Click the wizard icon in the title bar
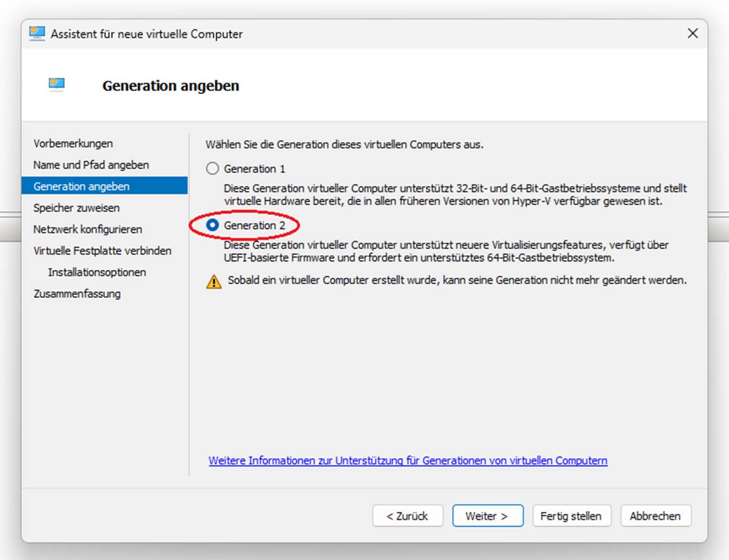 pos(37,34)
